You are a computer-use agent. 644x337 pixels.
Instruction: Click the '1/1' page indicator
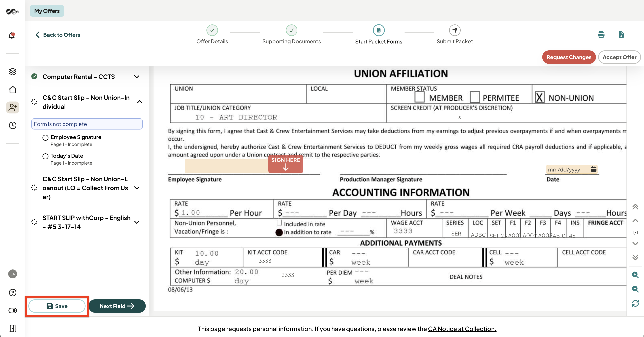635,232
